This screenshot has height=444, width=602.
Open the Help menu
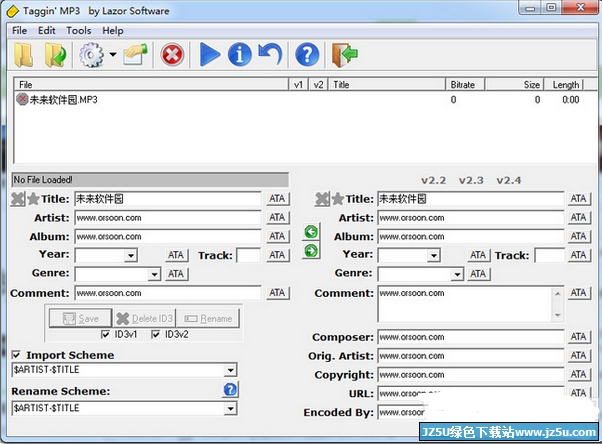tap(112, 31)
